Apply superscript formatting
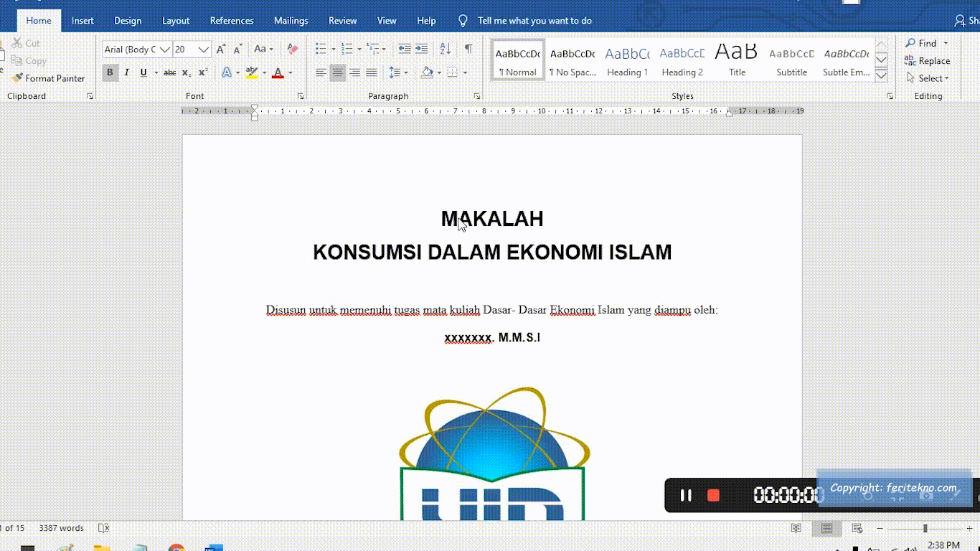 click(x=203, y=72)
